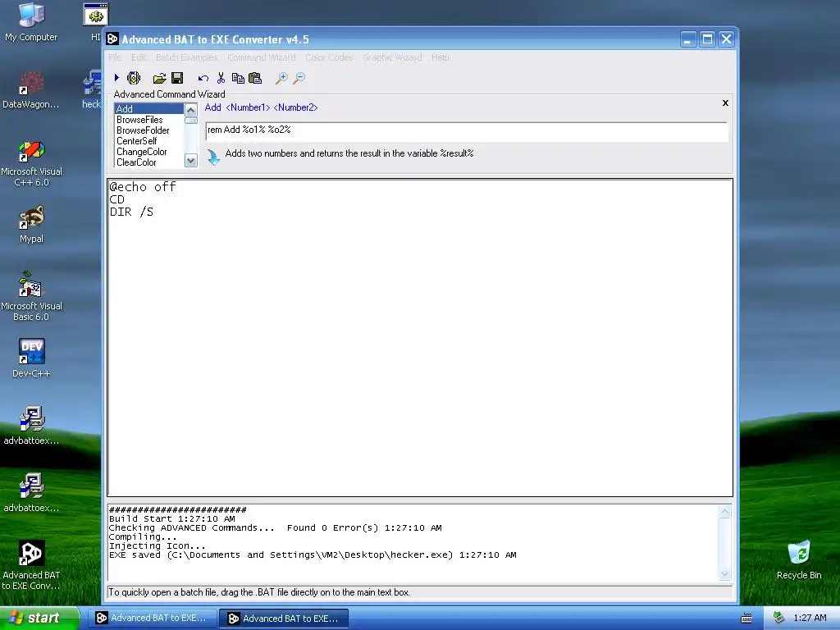Click the Build EXE gear icon
840x630 pixels.
[134, 78]
